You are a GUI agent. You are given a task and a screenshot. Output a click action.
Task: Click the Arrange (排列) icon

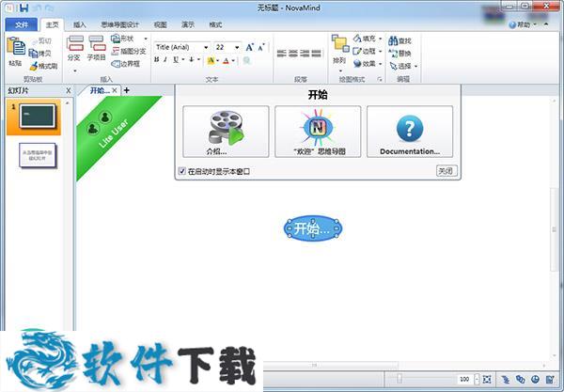click(x=340, y=43)
